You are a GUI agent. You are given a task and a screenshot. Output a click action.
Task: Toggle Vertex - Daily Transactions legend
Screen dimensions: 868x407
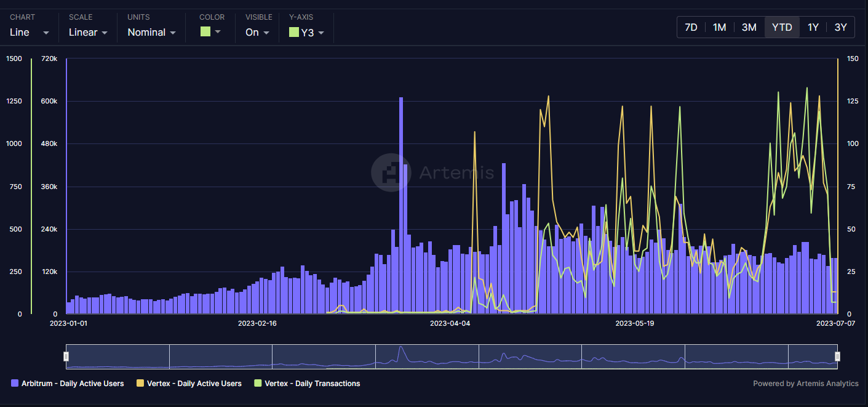pyautogui.click(x=307, y=384)
